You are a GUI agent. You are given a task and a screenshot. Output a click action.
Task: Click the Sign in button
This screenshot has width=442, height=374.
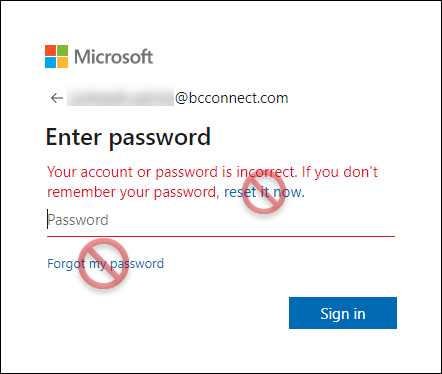point(343,313)
